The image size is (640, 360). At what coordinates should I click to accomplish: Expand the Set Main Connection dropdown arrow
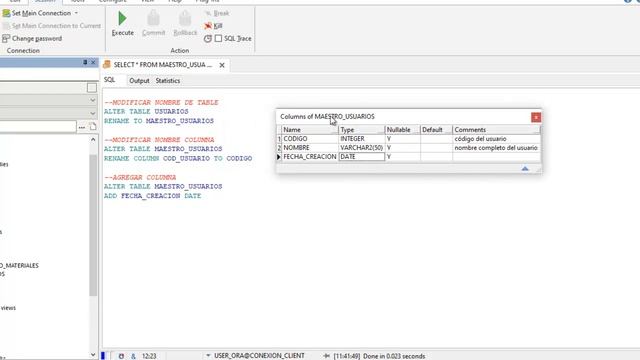tap(76, 13)
